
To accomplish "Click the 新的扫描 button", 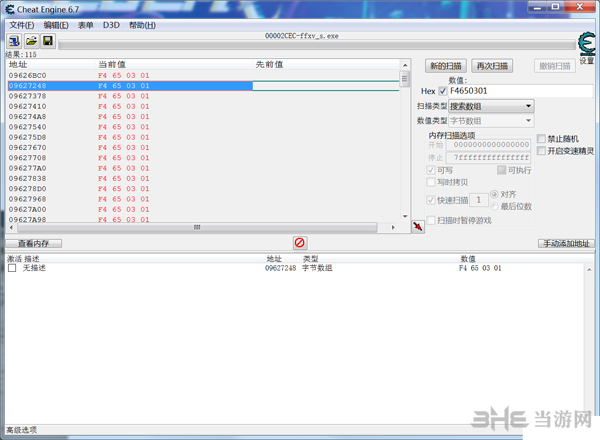I will pyautogui.click(x=446, y=66).
